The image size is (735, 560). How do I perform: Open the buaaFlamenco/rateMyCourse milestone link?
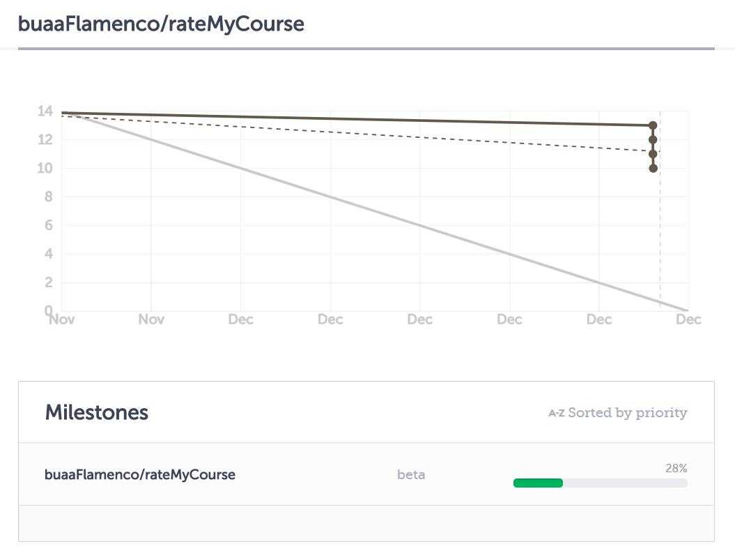[140, 474]
